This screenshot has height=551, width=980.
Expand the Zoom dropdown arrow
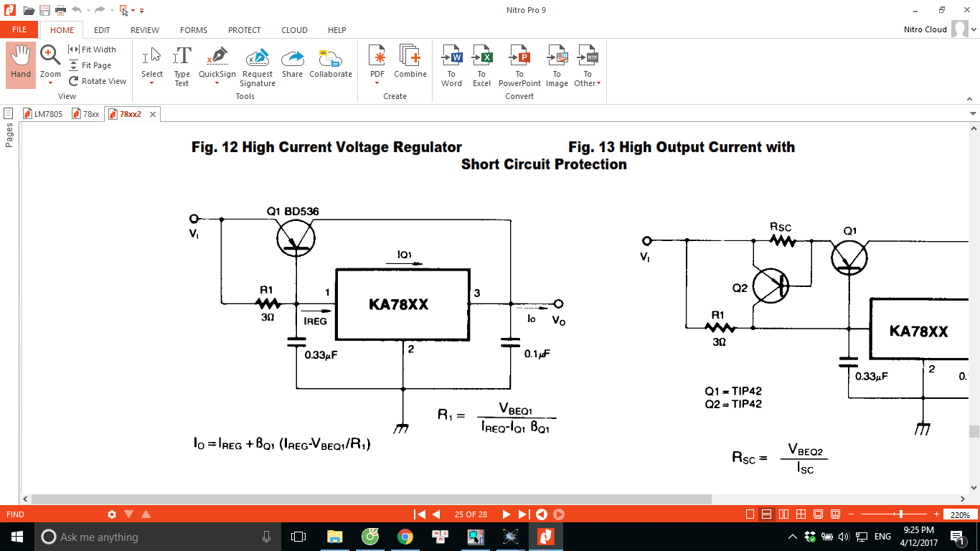50,83
